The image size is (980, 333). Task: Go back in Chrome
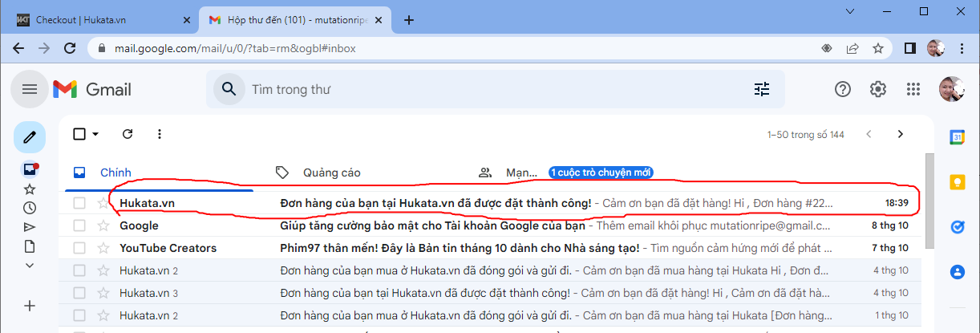coord(18,48)
